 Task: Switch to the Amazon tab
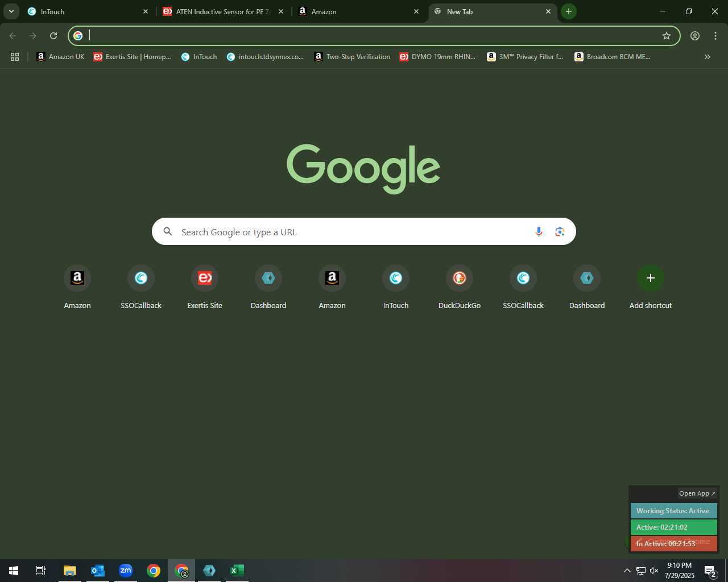(x=359, y=11)
